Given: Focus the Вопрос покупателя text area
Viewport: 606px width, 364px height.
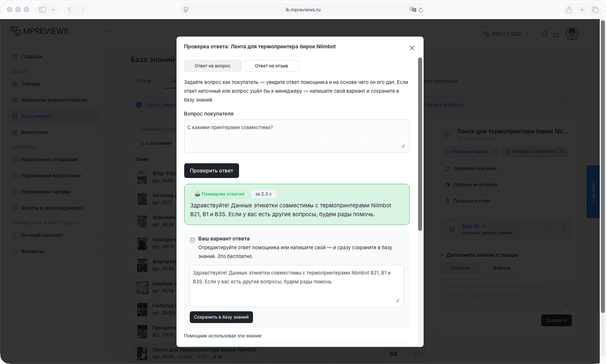Looking at the screenshot, I should [x=297, y=136].
